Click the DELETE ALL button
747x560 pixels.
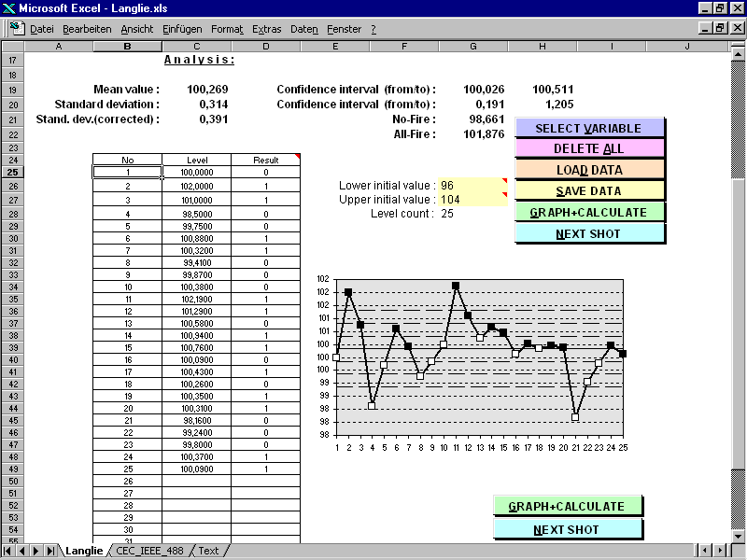coord(589,148)
